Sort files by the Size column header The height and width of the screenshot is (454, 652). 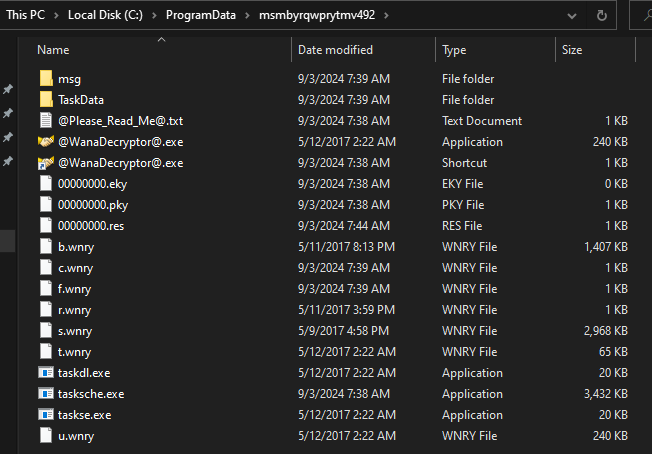pos(572,50)
